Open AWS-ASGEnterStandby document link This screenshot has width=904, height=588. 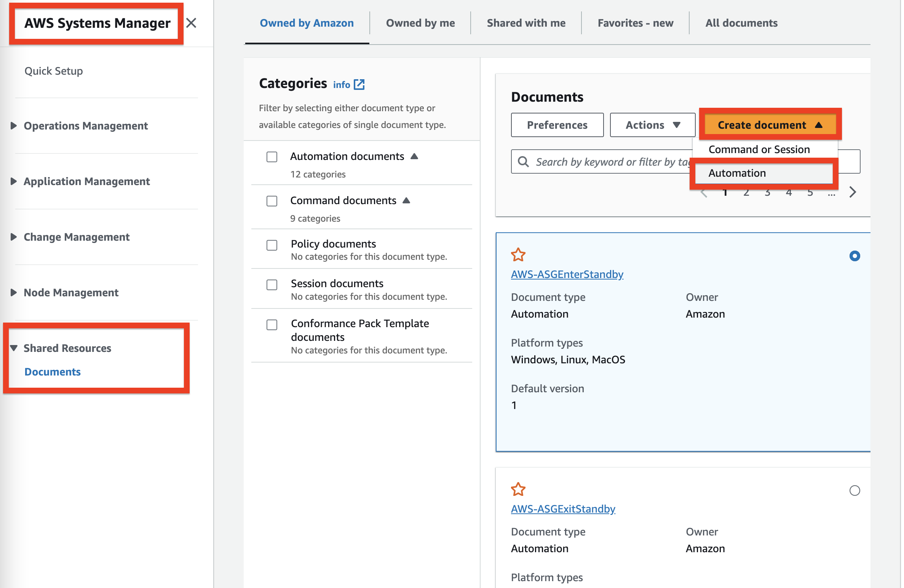(567, 274)
